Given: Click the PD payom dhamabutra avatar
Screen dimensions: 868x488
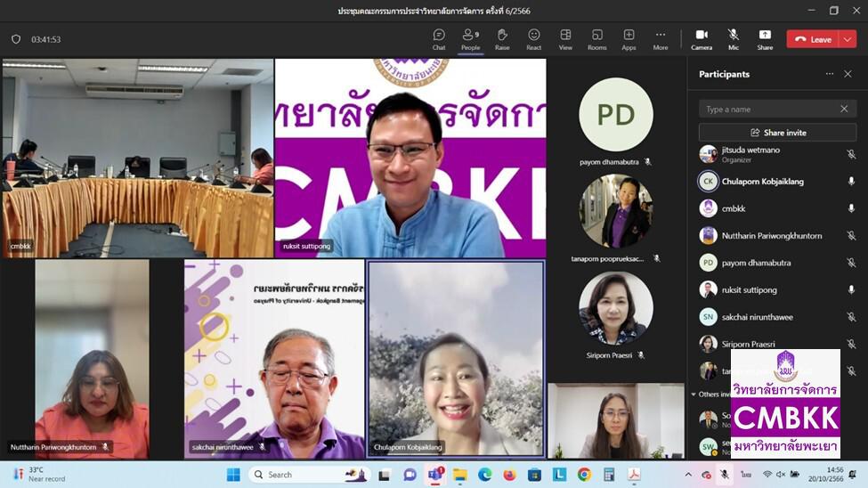Looking at the screenshot, I should [615, 114].
